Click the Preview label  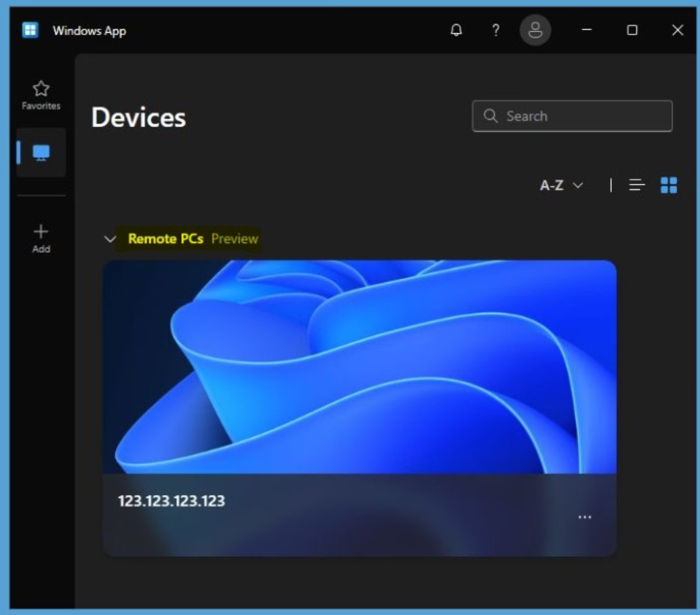[x=235, y=239]
